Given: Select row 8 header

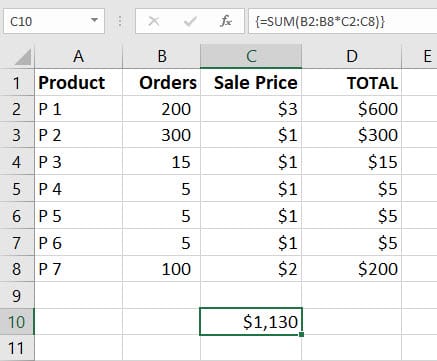Looking at the screenshot, I should coord(17,269).
